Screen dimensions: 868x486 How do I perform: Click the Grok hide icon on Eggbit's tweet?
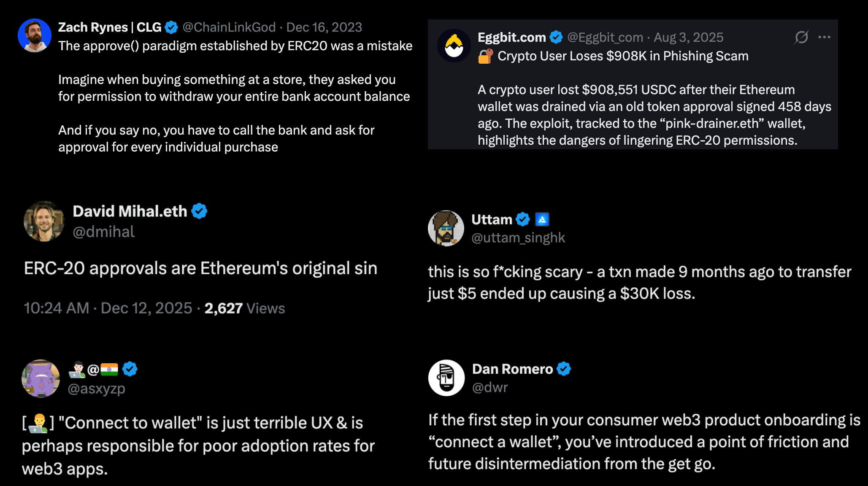(801, 37)
